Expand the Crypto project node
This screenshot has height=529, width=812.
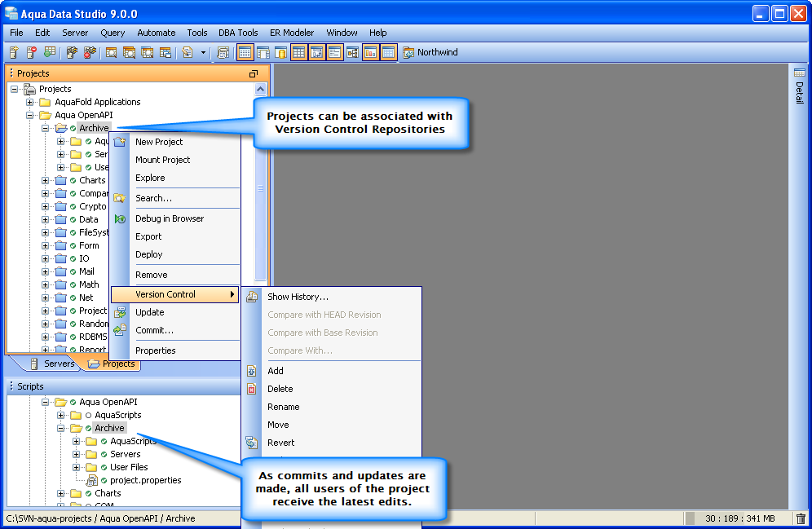(45, 206)
